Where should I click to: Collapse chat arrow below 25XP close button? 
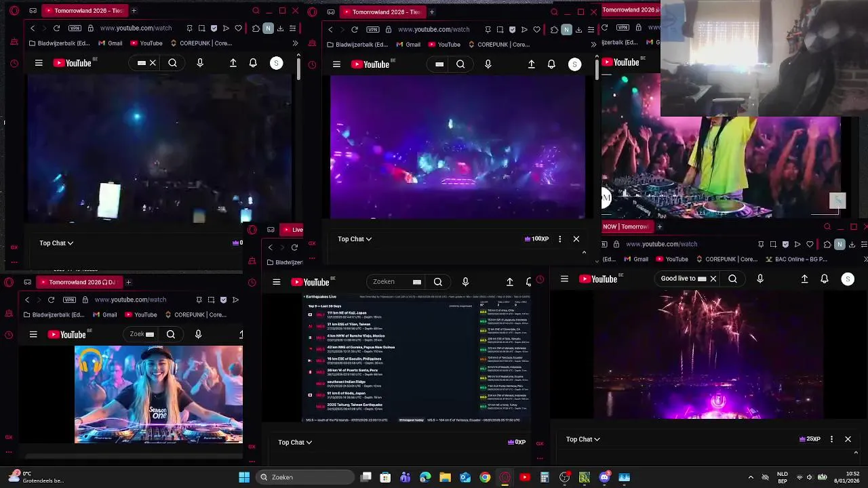tap(856, 452)
